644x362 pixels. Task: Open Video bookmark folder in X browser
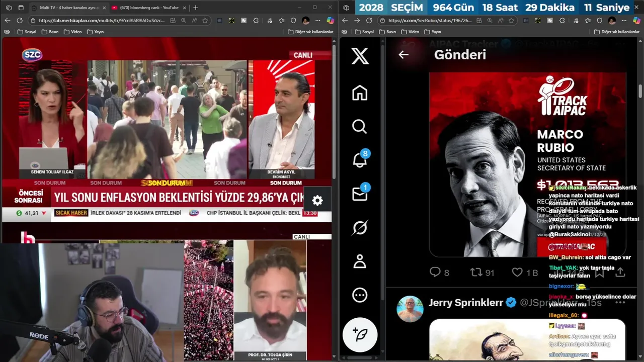point(411,32)
